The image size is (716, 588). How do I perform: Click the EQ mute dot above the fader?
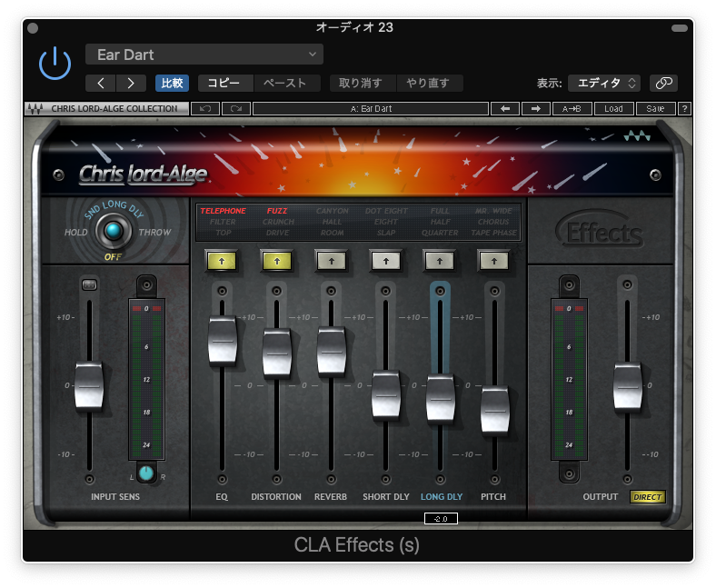(222, 291)
